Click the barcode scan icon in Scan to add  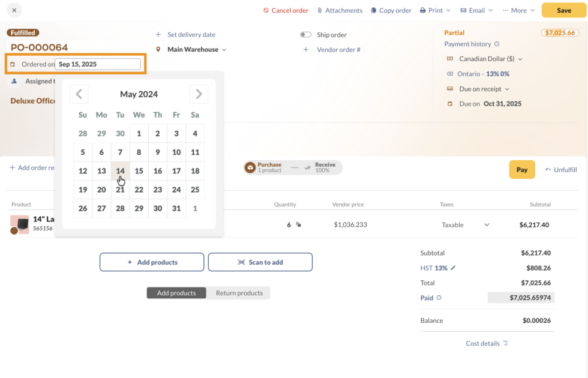(241, 262)
